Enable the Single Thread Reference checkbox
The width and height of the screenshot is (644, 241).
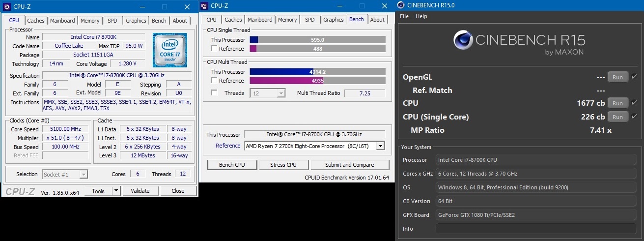[x=214, y=49]
